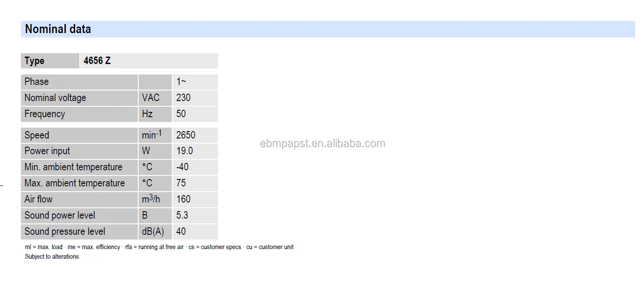This screenshot has height=287, width=644.
Task: Click the ebmpapst.en.alibaba.com watermark text
Action: (x=323, y=144)
